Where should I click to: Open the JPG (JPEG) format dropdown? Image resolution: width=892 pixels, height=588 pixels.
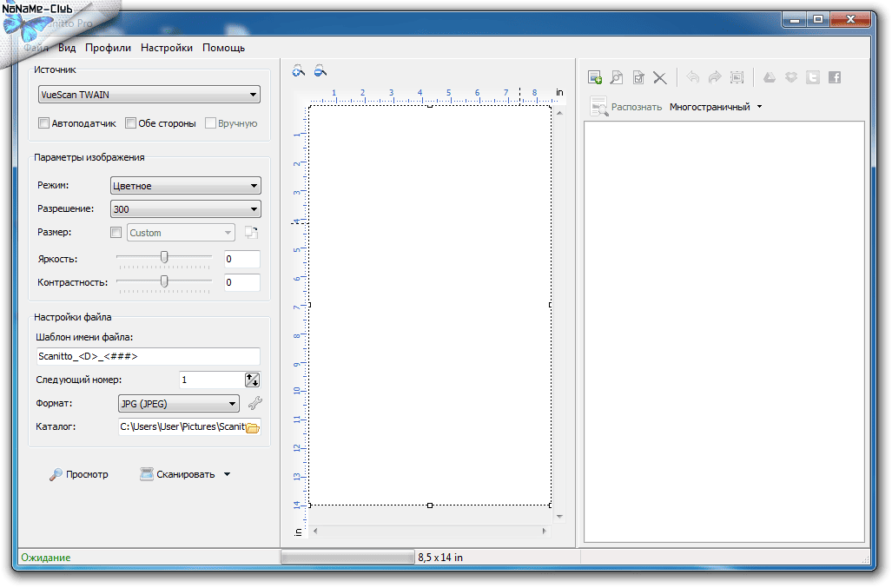[179, 404]
